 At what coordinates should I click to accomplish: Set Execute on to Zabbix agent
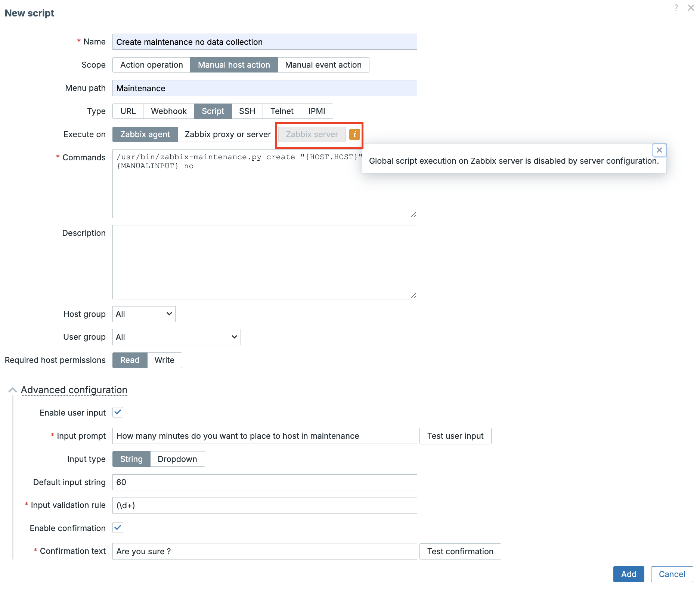(x=145, y=135)
